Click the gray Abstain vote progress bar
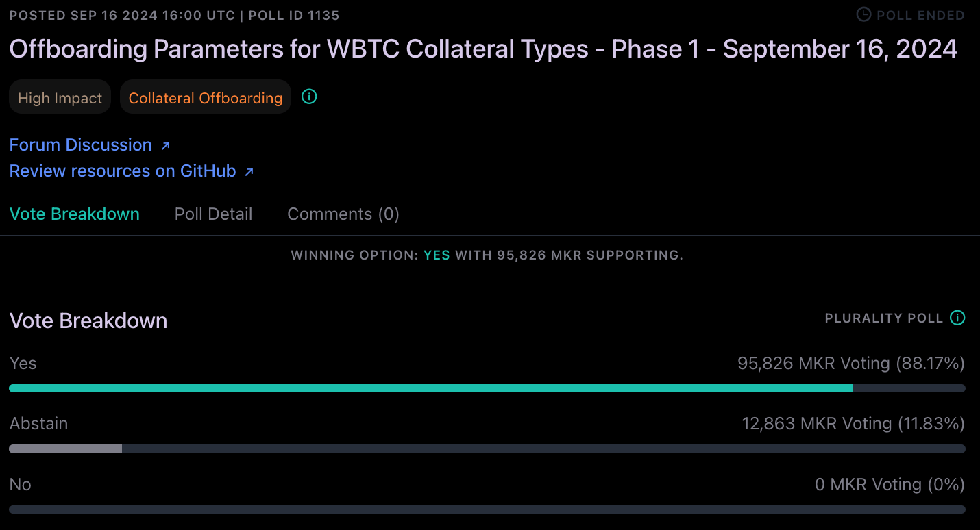Screen dimensions: 980x530 (x=66, y=449)
